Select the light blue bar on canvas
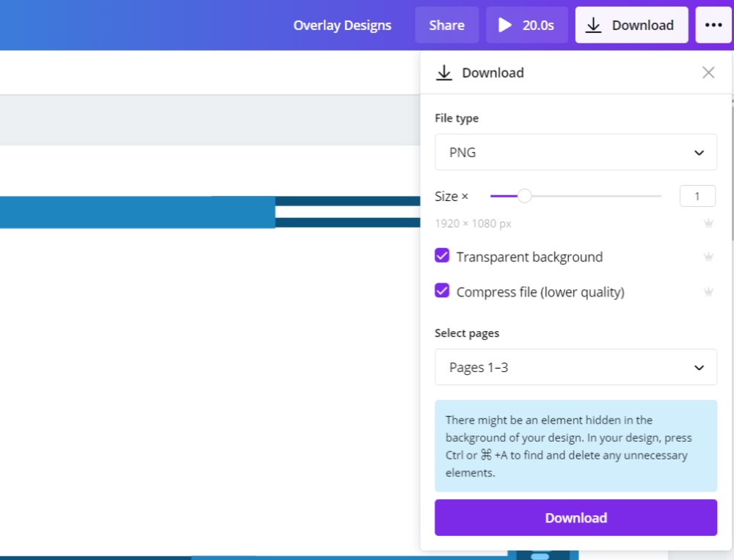The width and height of the screenshot is (734, 560). [137, 212]
